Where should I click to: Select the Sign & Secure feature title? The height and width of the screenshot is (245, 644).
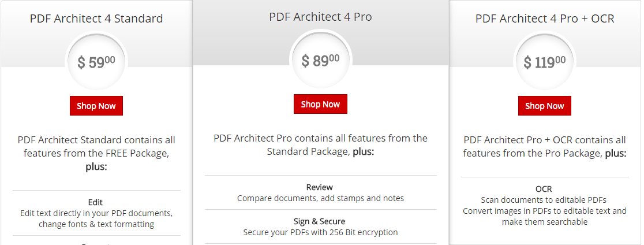click(x=320, y=221)
